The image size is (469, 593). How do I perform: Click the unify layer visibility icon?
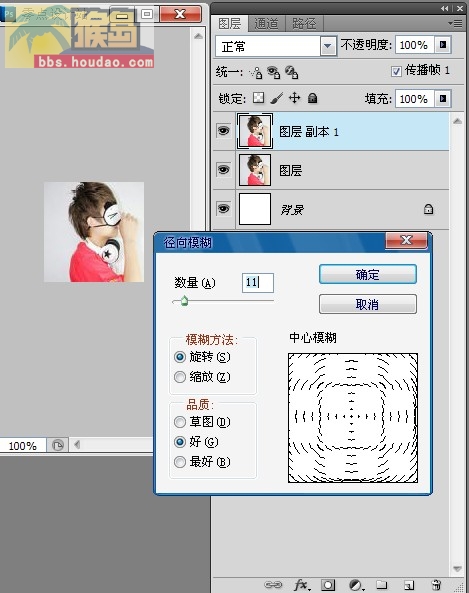[273, 72]
